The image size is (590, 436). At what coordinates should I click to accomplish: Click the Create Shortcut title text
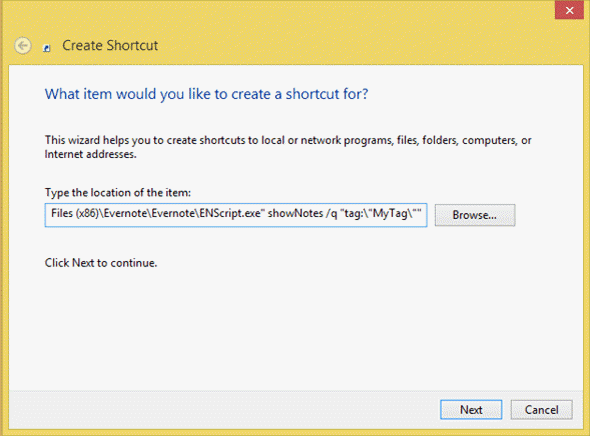tap(110, 46)
